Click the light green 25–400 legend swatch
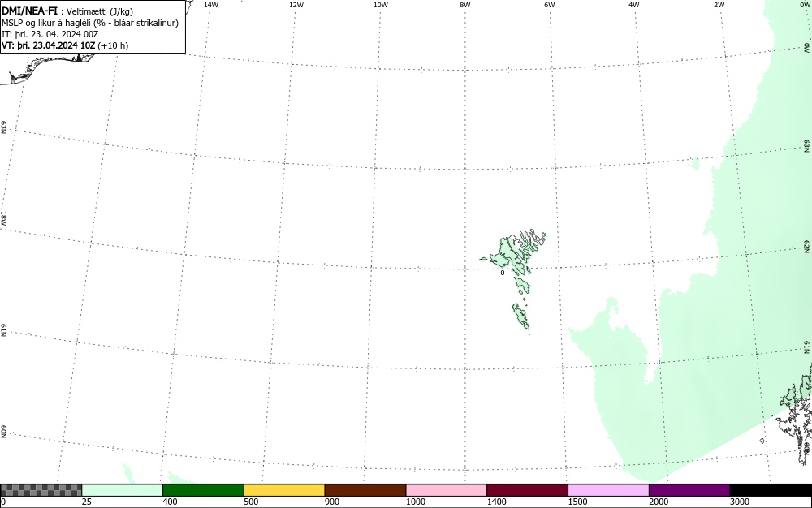Image resolution: width=812 pixels, height=508 pixels. tap(123, 490)
